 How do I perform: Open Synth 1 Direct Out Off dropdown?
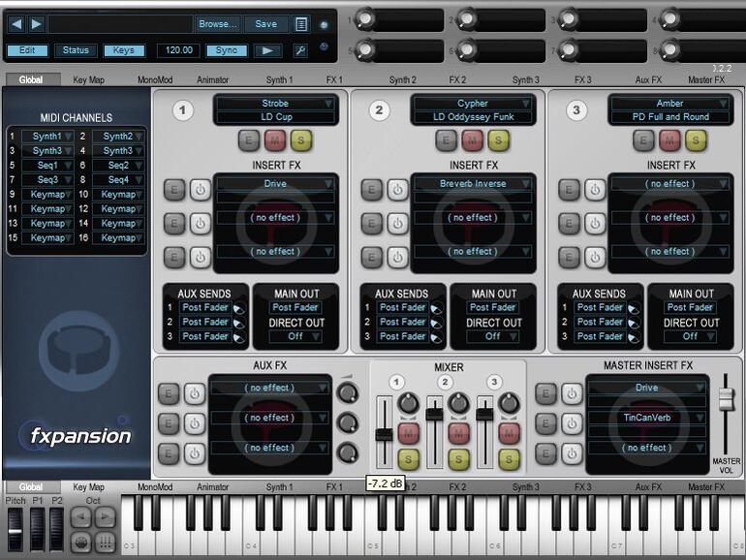click(x=295, y=336)
